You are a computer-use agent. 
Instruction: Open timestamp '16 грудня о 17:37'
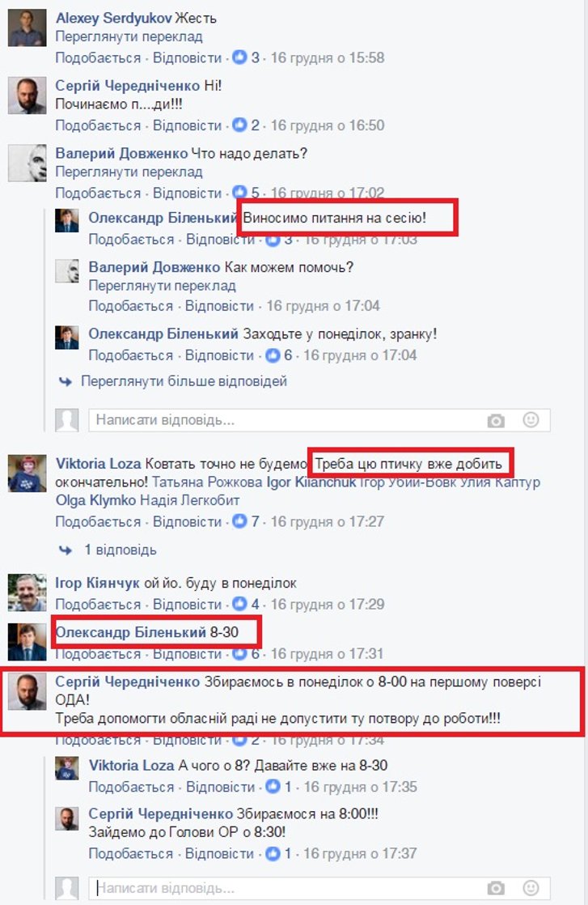tap(360, 853)
